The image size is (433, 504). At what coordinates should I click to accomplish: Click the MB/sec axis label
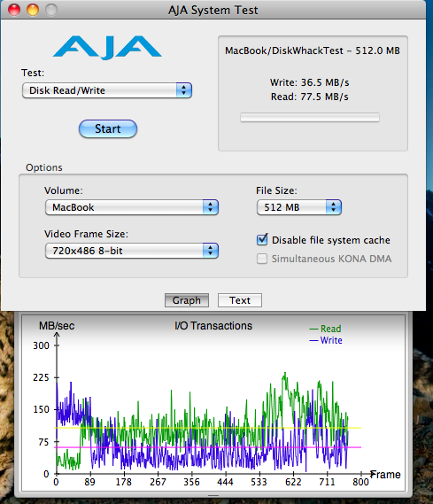pyautogui.click(x=57, y=326)
